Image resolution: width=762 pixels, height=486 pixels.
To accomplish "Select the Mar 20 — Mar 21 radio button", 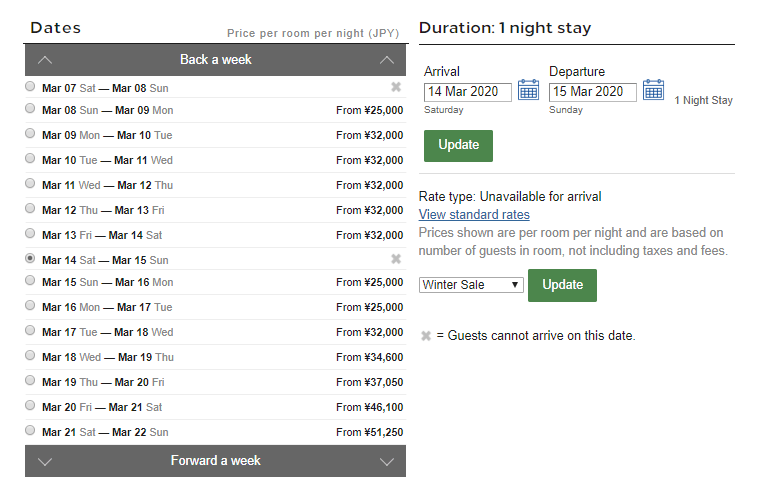I will (30, 406).
